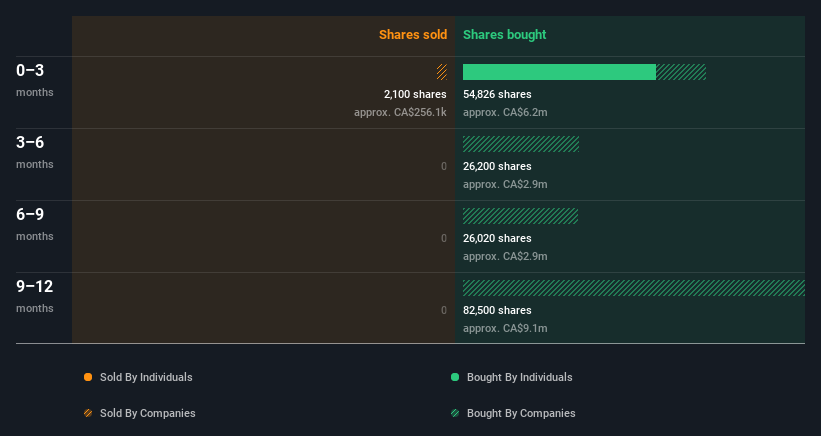Click the 0–3 months row label

(x=35, y=80)
